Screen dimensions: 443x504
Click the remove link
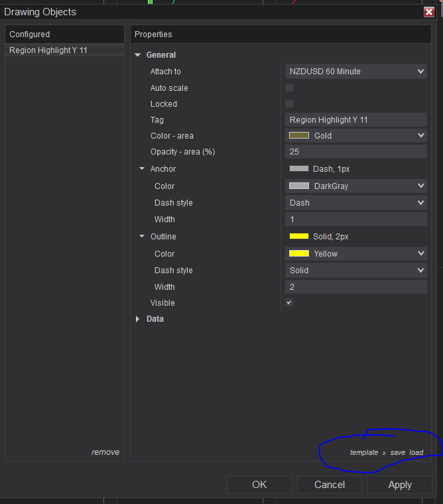tap(105, 452)
